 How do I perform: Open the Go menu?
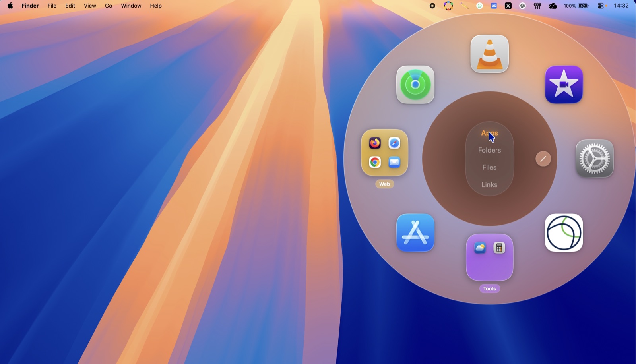[109, 6]
